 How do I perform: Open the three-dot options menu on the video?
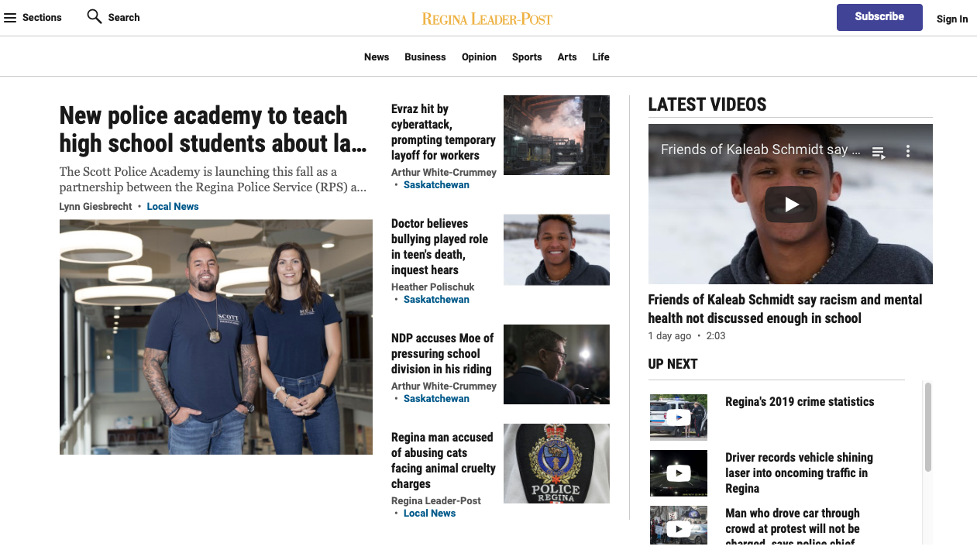pyautogui.click(x=907, y=152)
